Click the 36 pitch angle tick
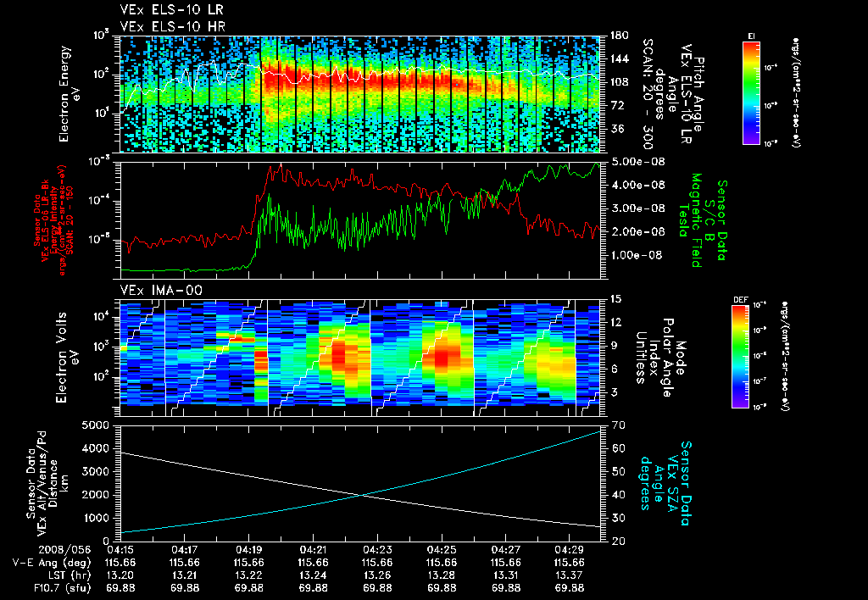Viewport: 868px width, 600px height. (616, 129)
